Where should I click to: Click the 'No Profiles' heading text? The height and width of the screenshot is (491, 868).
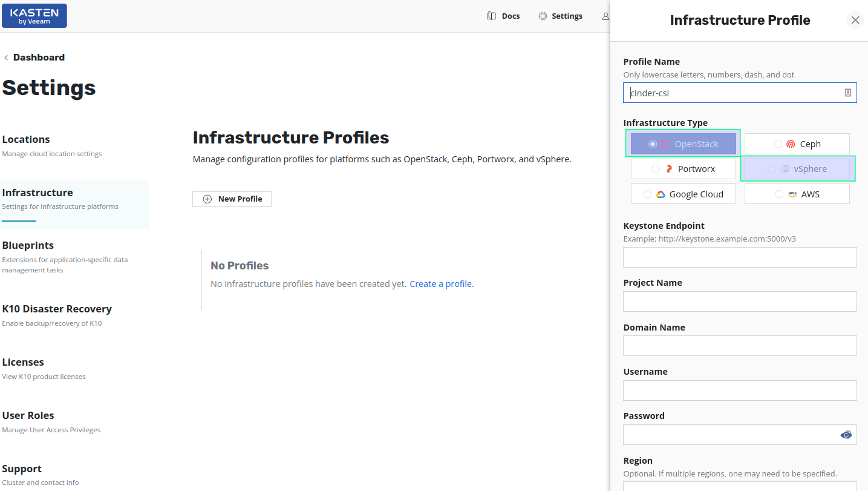point(240,266)
